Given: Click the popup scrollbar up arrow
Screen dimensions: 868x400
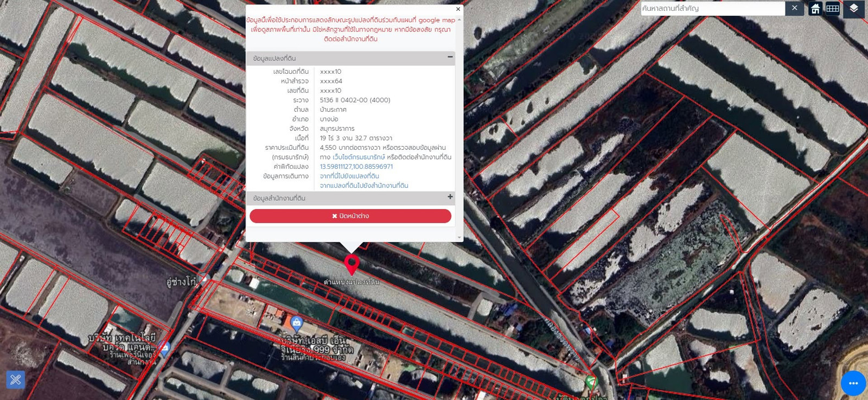Looking at the screenshot, I should [459, 20].
